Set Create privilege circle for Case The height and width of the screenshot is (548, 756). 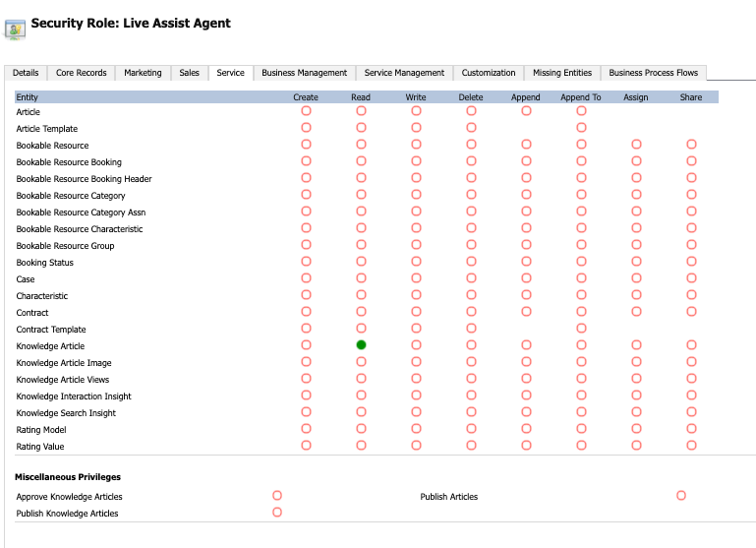tap(306, 277)
